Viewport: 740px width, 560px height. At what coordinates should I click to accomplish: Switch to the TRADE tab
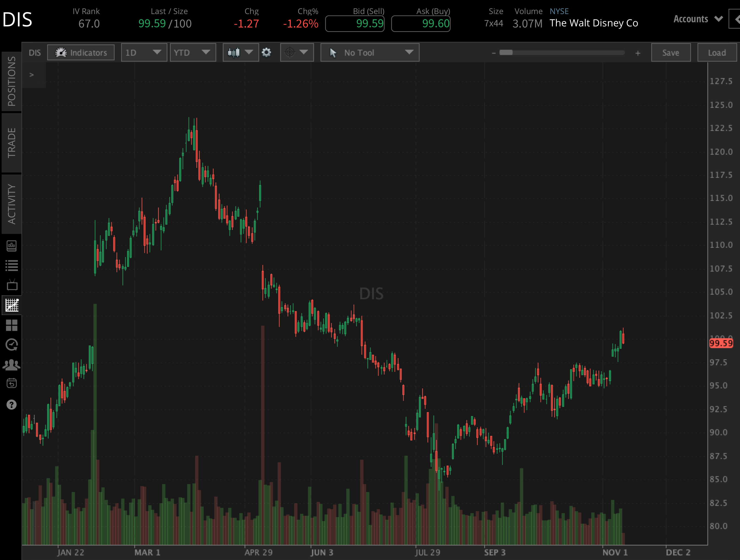tap(12, 143)
